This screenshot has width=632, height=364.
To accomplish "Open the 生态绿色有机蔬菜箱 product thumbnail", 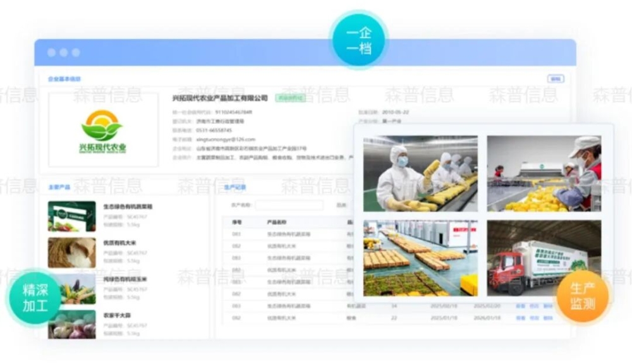I will point(72,216).
